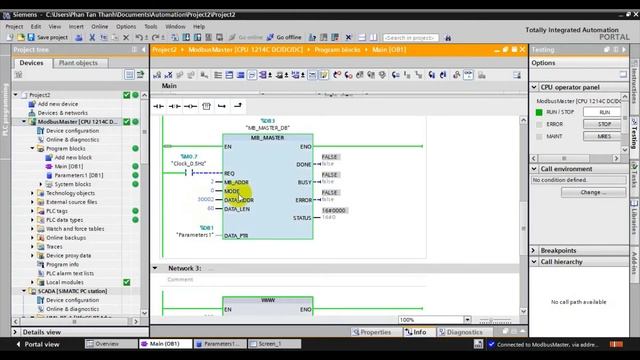
Task: Open the zoom 100% dropdown
Action: point(468,320)
